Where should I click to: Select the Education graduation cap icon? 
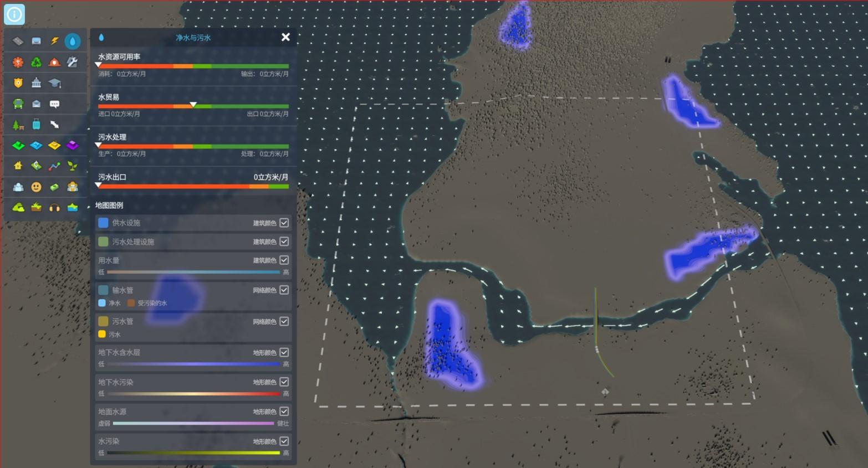[x=54, y=83]
